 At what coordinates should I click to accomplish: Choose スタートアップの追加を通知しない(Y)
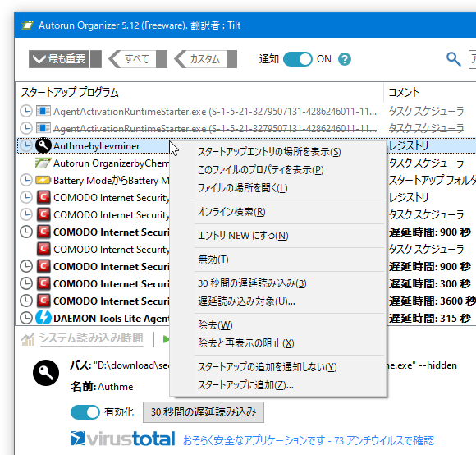tap(268, 367)
